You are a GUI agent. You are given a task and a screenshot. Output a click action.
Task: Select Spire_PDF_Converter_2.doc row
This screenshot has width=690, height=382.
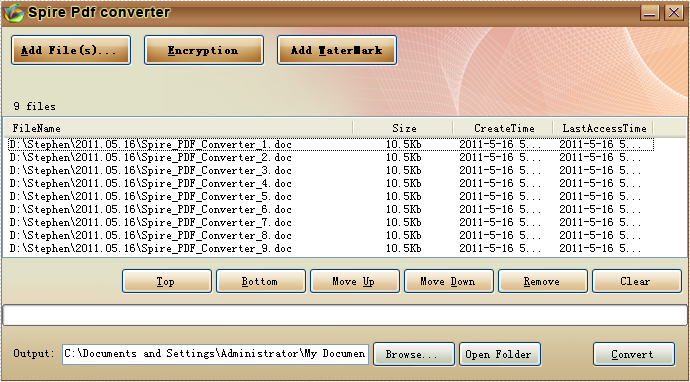pos(330,158)
